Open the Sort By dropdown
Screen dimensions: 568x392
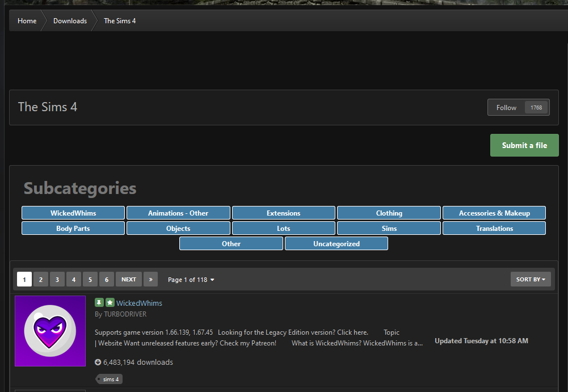(531, 279)
